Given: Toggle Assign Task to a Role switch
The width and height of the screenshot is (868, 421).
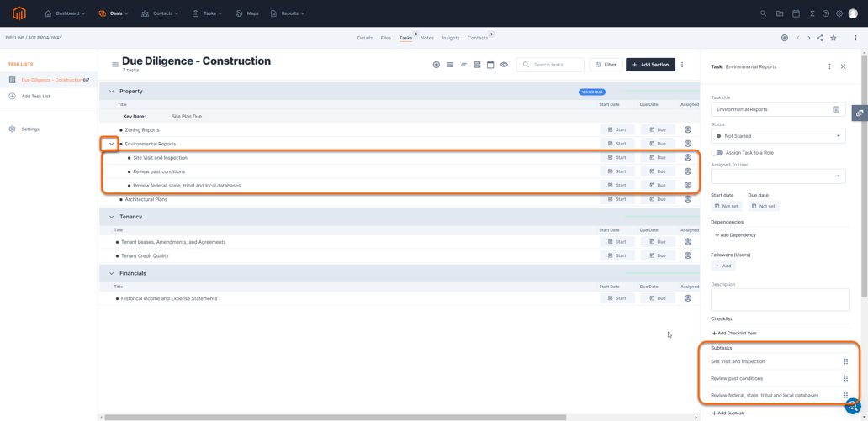Looking at the screenshot, I should pyautogui.click(x=718, y=152).
